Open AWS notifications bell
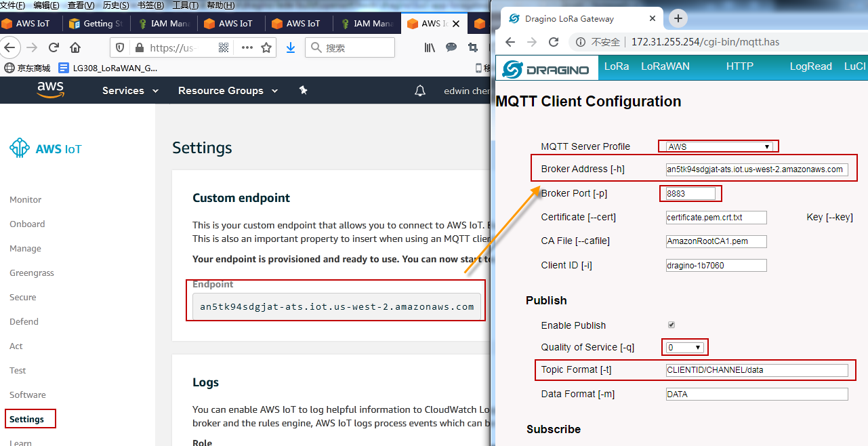868x446 pixels. pyautogui.click(x=420, y=91)
